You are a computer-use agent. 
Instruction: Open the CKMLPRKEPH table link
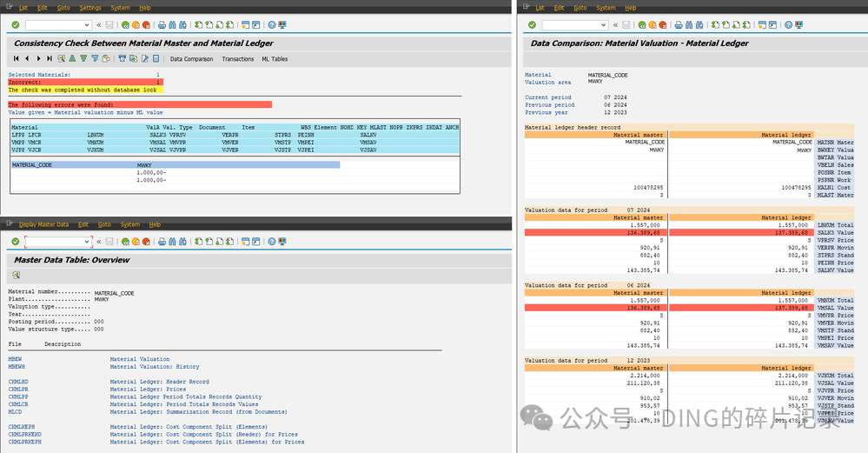(25, 442)
